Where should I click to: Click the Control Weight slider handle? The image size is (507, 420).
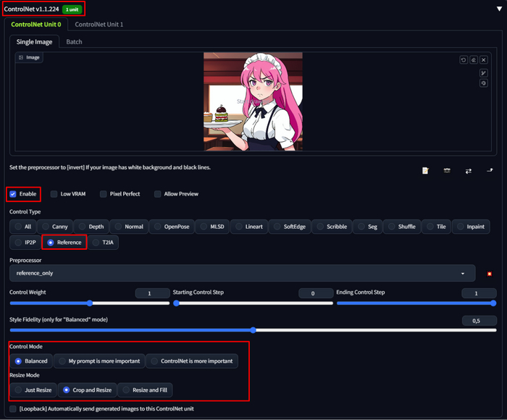(x=90, y=303)
